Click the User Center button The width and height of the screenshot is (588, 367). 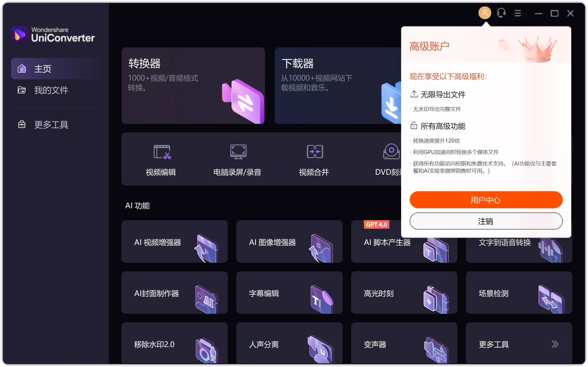click(x=486, y=200)
